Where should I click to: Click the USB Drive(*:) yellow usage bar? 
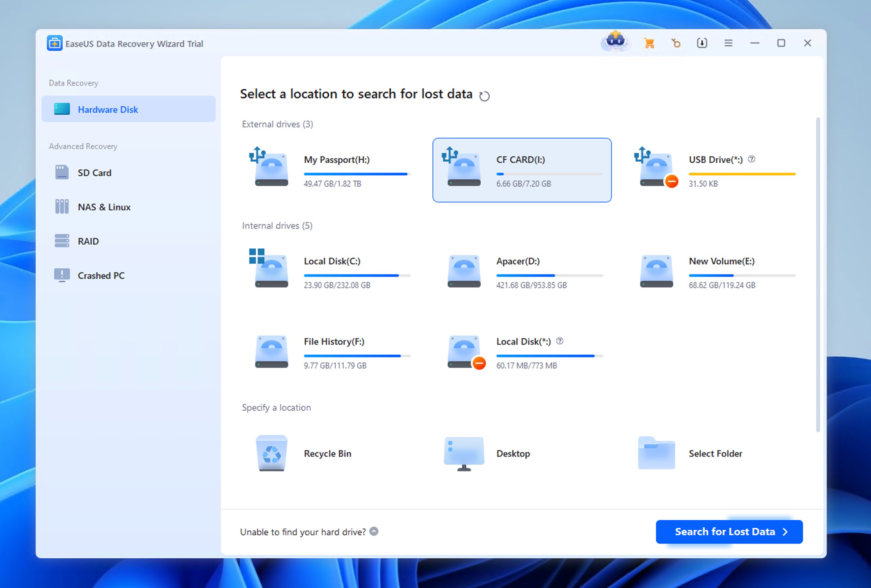coord(742,174)
